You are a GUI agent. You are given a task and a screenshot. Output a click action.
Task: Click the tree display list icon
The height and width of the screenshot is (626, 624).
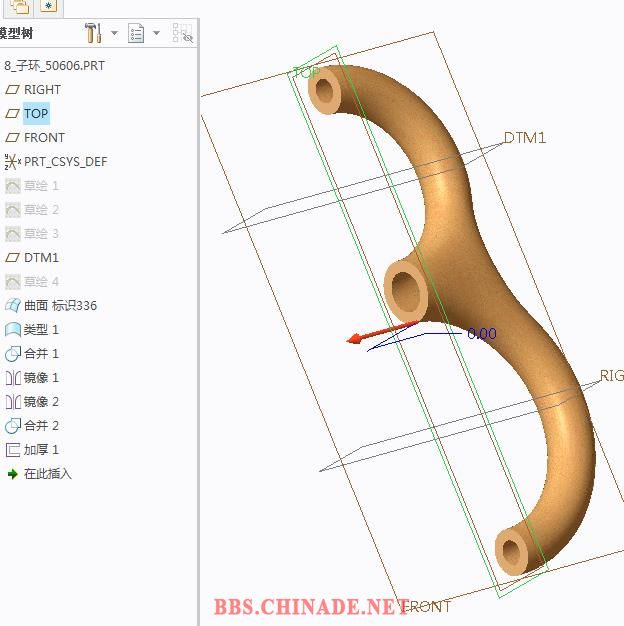tap(136, 34)
